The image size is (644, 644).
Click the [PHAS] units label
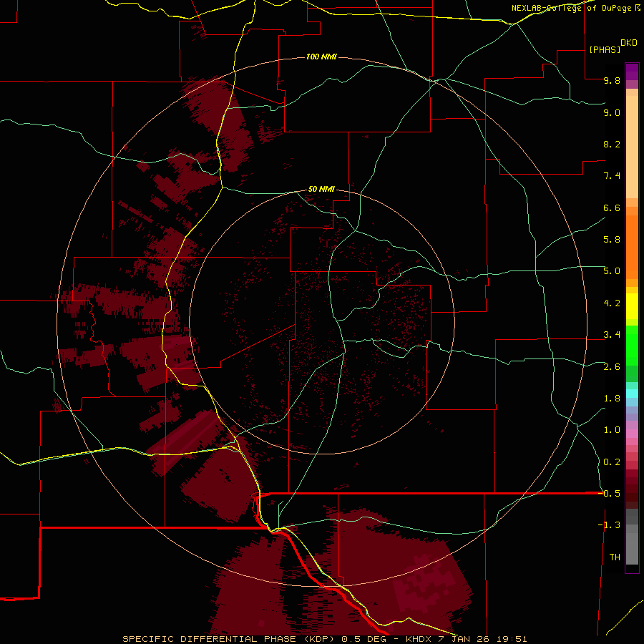605,50
